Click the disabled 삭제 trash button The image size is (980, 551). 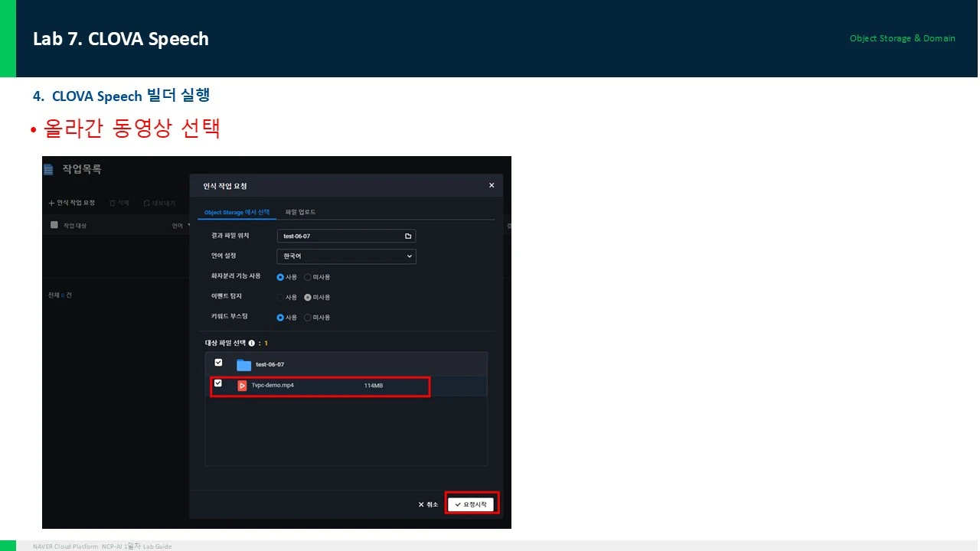[118, 203]
